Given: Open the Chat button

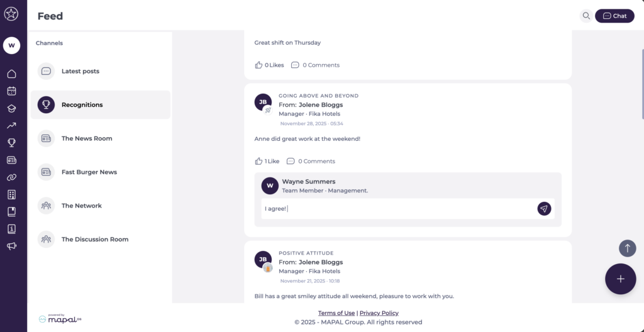Looking at the screenshot, I should [614, 16].
